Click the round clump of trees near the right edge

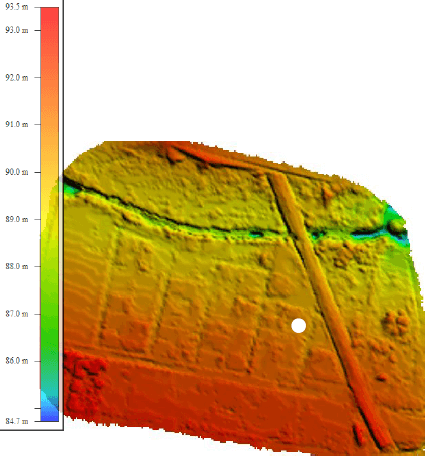coord(397,322)
